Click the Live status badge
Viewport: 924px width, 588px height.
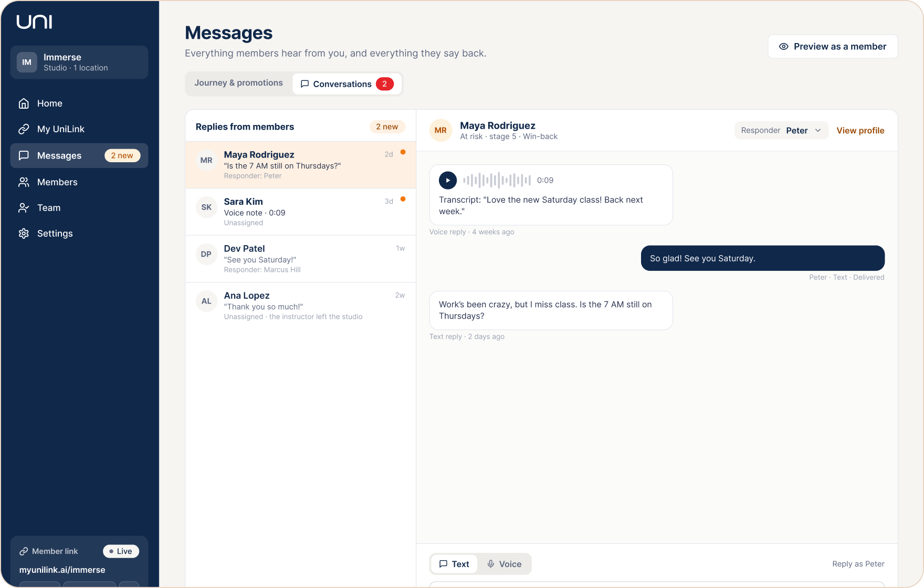click(x=121, y=551)
